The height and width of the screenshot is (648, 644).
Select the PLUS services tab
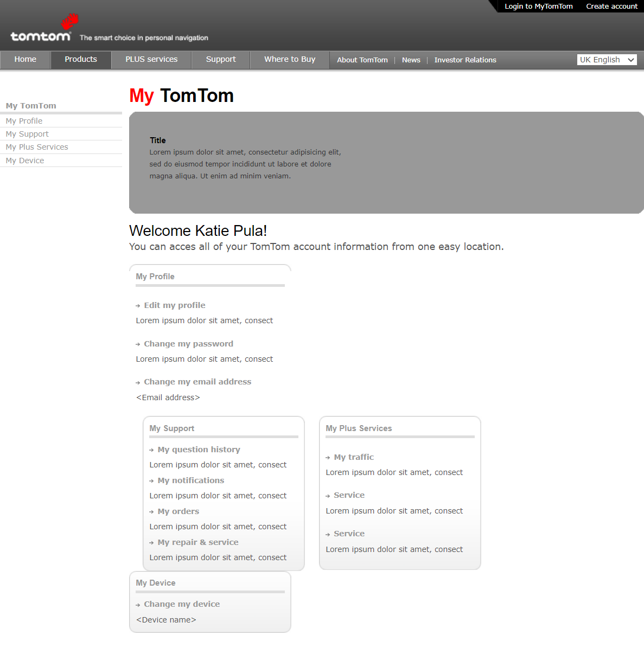(151, 60)
